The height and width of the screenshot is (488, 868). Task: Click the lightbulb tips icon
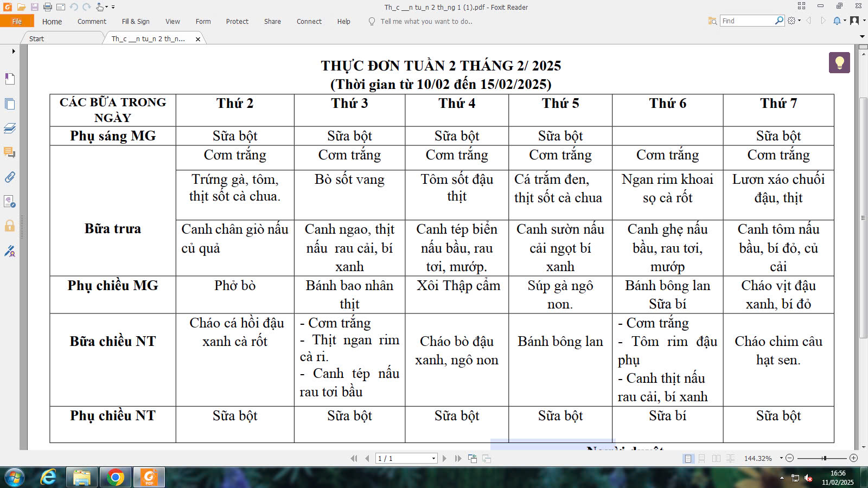(839, 62)
